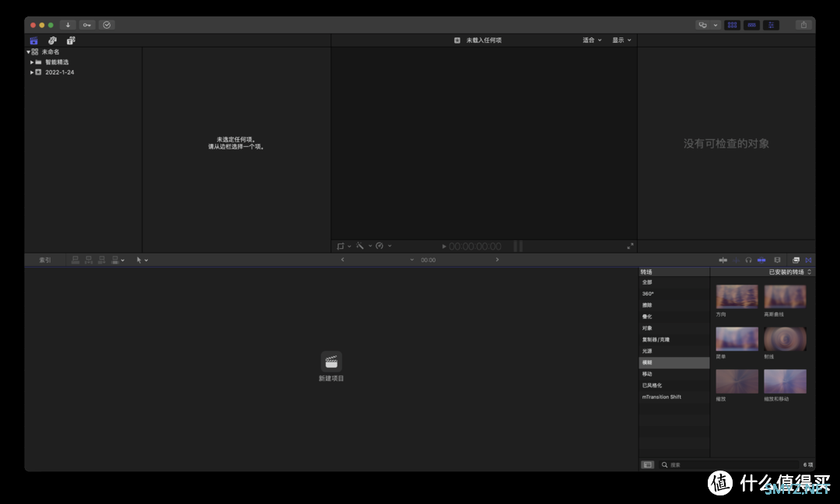This screenshot has height=504, width=840.
Task: Click the import media down-arrow button
Action: pos(68,25)
